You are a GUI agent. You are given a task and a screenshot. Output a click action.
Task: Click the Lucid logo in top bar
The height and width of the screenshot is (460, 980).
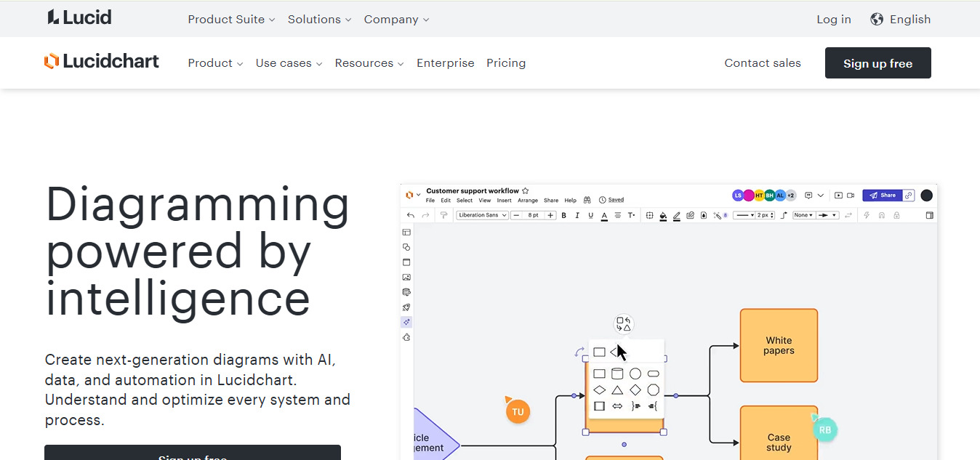point(80,17)
